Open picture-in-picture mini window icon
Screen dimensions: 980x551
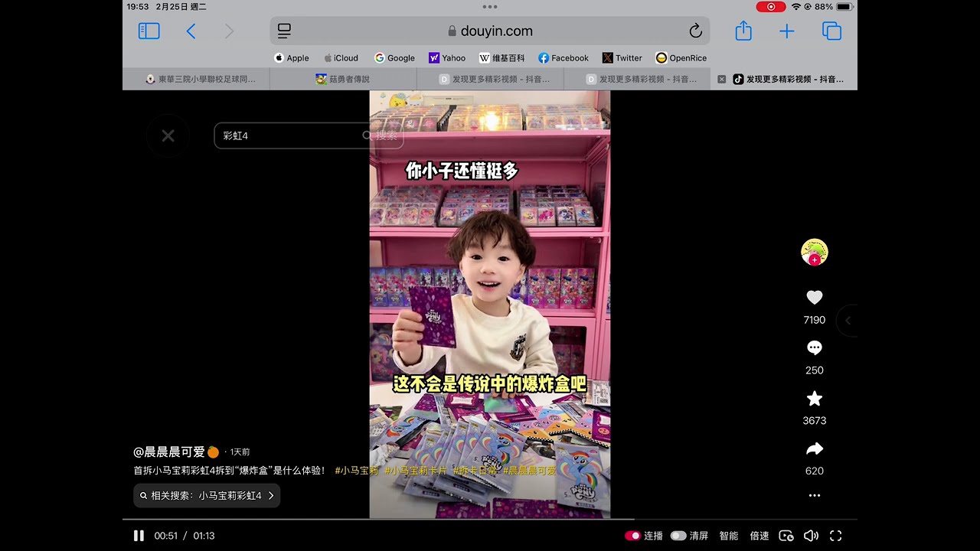(786, 536)
